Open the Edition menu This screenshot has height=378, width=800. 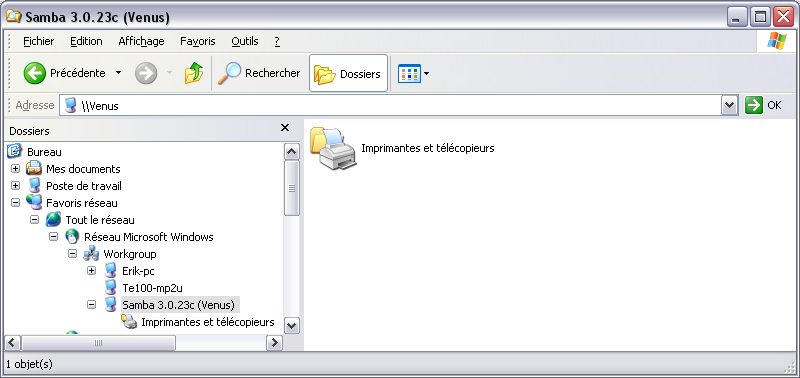point(86,41)
